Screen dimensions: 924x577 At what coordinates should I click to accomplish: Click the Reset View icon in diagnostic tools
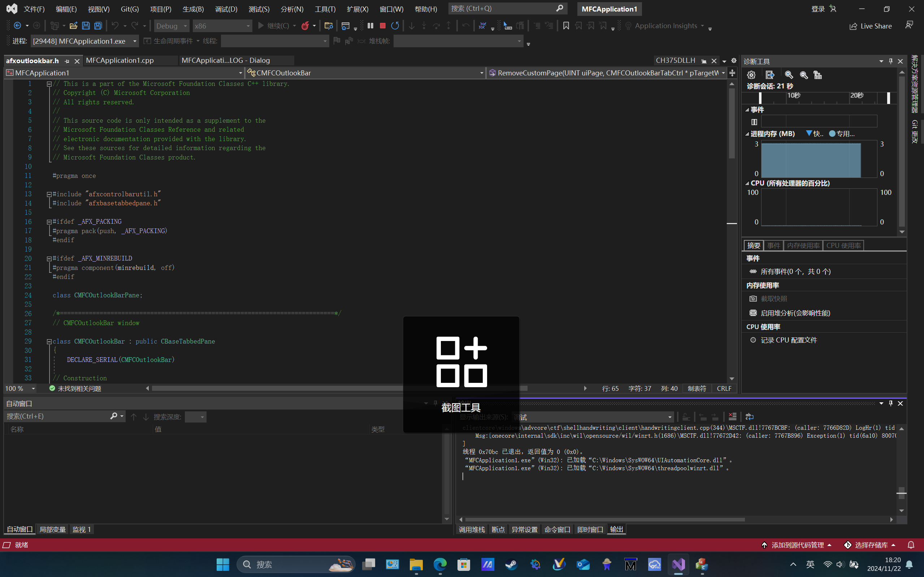817,75
